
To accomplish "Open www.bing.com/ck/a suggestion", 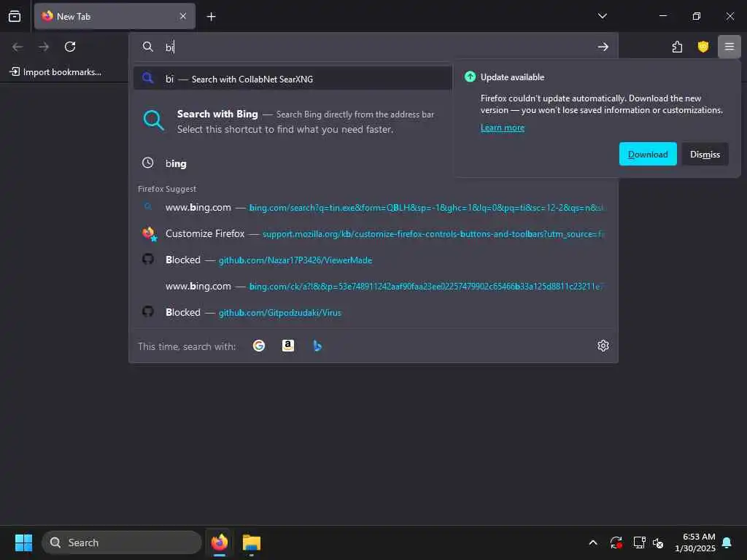I will pos(373,286).
